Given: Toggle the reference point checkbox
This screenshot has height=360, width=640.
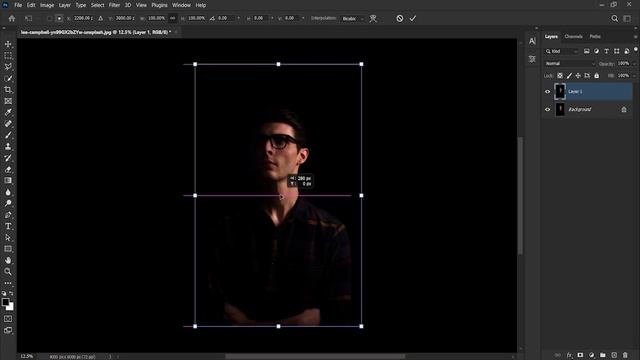Looking at the screenshot, I should (x=49, y=18).
